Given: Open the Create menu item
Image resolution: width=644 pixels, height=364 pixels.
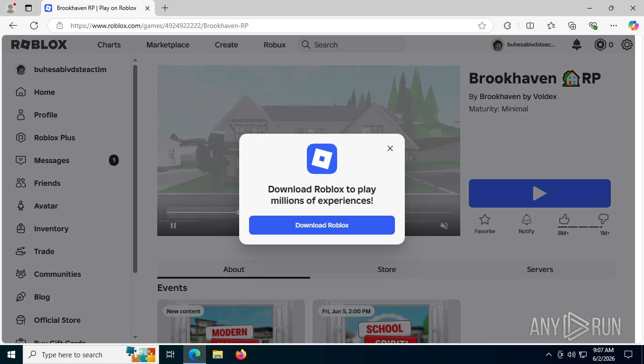Looking at the screenshot, I should pyautogui.click(x=226, y=45).
